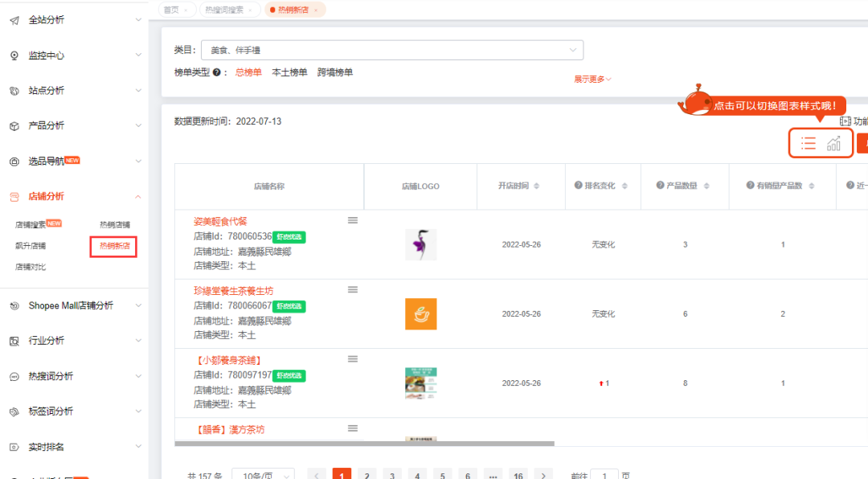Sort by 排名变化 column arrows
This screenshot has height=479, width=868.
624,186
